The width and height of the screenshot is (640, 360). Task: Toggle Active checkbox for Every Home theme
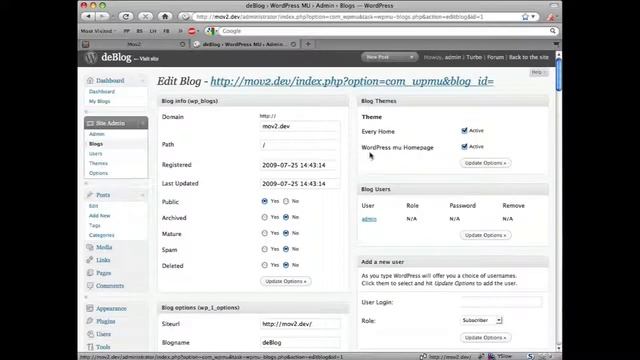pyautogui.click(x=464, y=131)
